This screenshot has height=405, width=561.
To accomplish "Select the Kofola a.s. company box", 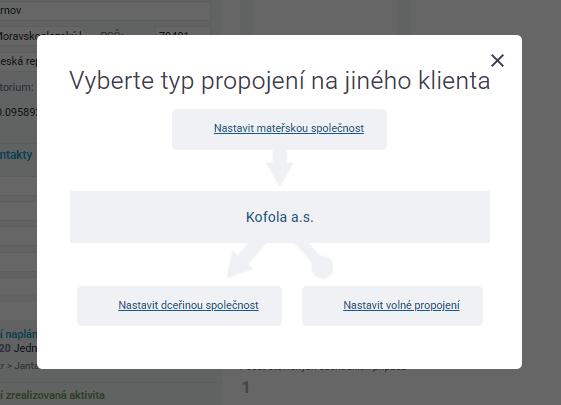I will 280,217.
